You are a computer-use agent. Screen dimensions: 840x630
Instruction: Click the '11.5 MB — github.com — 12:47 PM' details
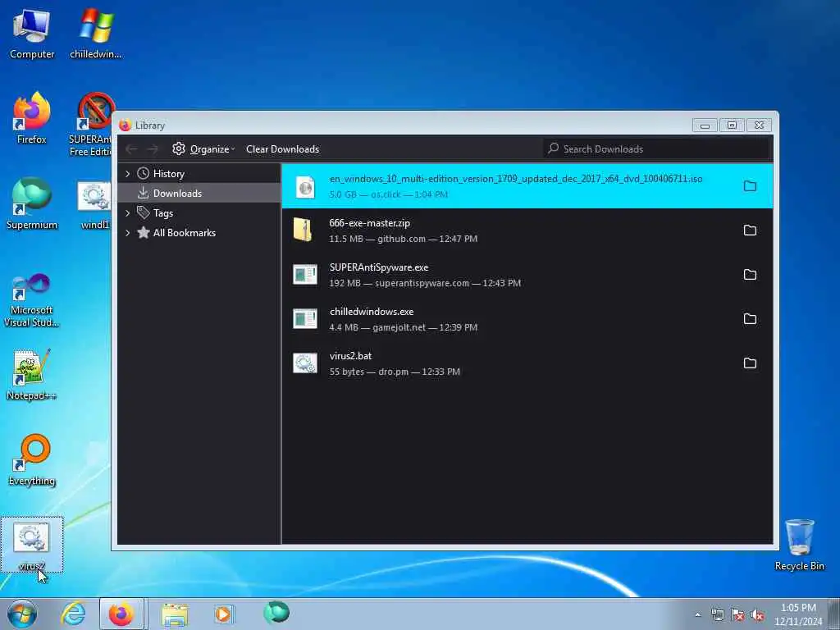[x=403, y=239]
